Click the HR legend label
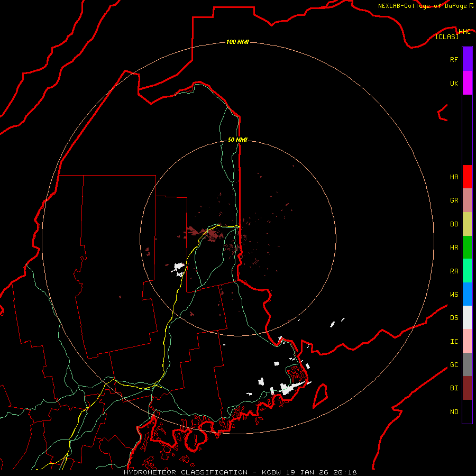Viewport: 476px width, 476px height. [x=454, y=248]
